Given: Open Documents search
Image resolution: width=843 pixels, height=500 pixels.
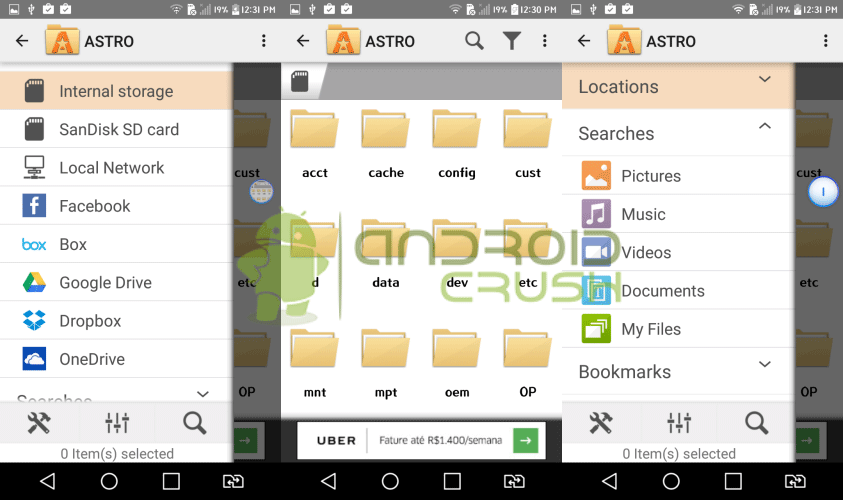Looking at the screenshot, I should (x=678, y=290).
